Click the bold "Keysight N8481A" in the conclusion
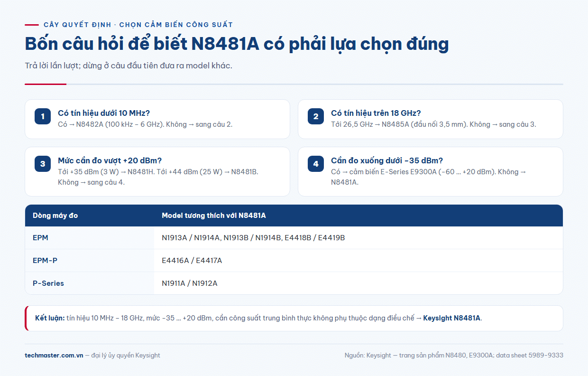 (x=452, y=318)
